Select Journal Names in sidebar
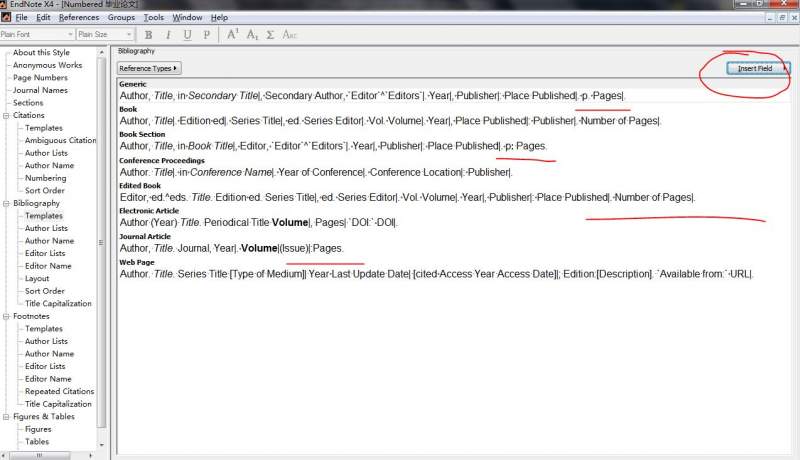The height and width of the screenshot is (460, 800). (x=40, y=90)
